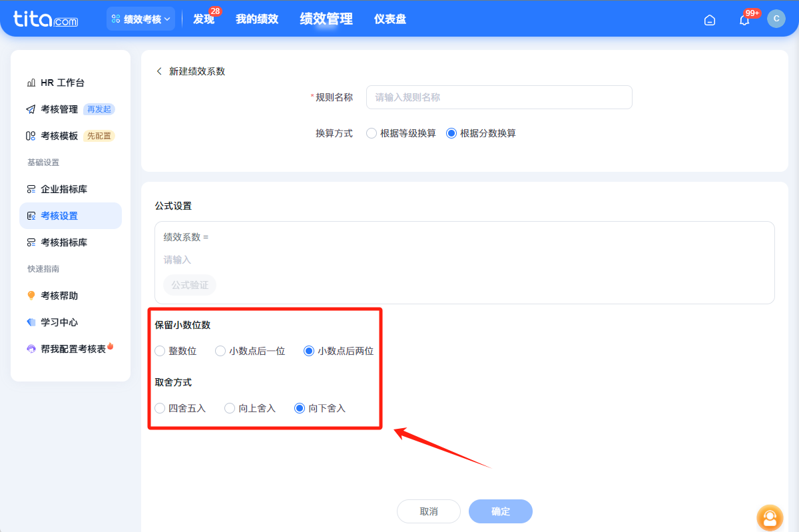Open notifications via the bell icon
This screenshot has height=532, width=799.
pos(744,20)
